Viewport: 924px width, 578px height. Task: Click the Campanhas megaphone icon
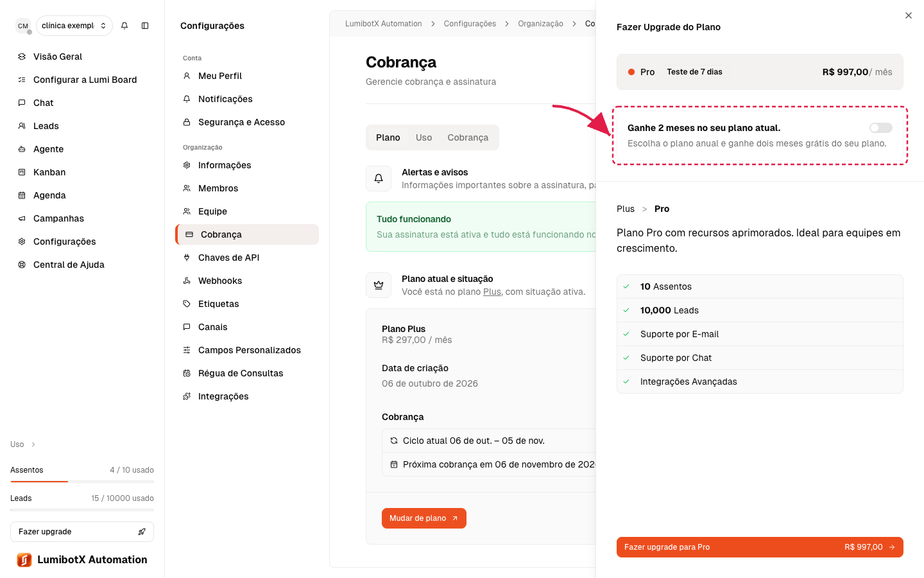coord(22,218)
